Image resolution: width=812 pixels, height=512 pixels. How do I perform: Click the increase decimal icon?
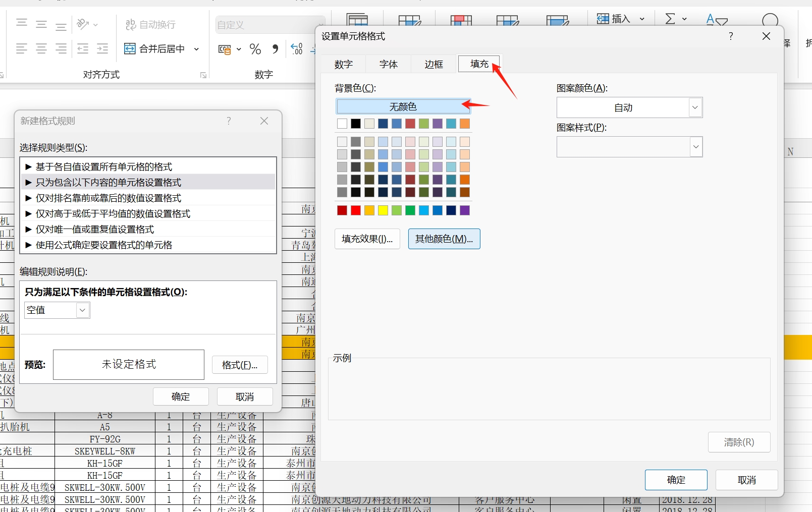pyautogui.click(x=297, y=49)
